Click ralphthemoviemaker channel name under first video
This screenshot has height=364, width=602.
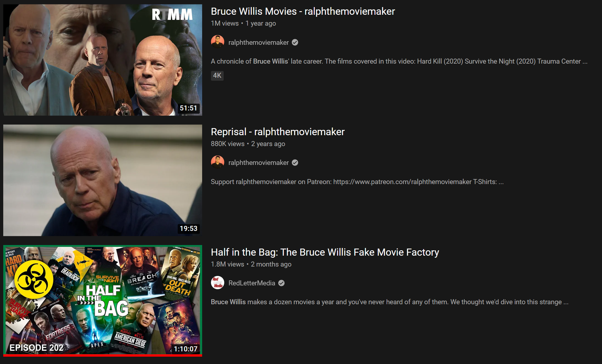[258, 42]
